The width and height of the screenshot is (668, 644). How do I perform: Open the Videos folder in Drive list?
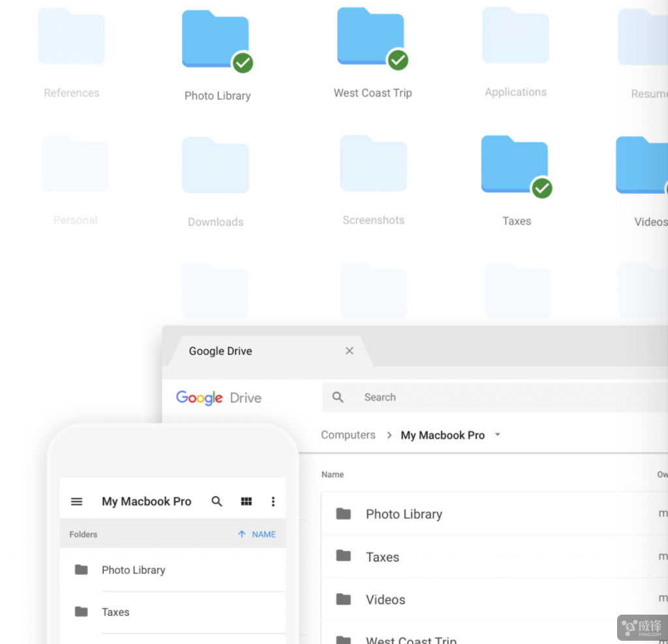coord(386,600)
